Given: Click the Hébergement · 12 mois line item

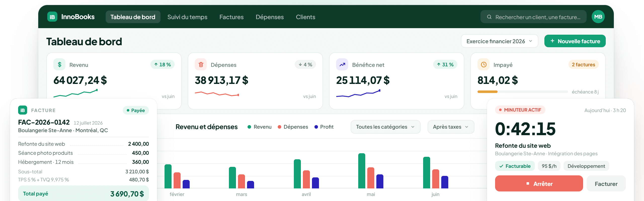Looking at the screenshot, I should tap(84, 162).
